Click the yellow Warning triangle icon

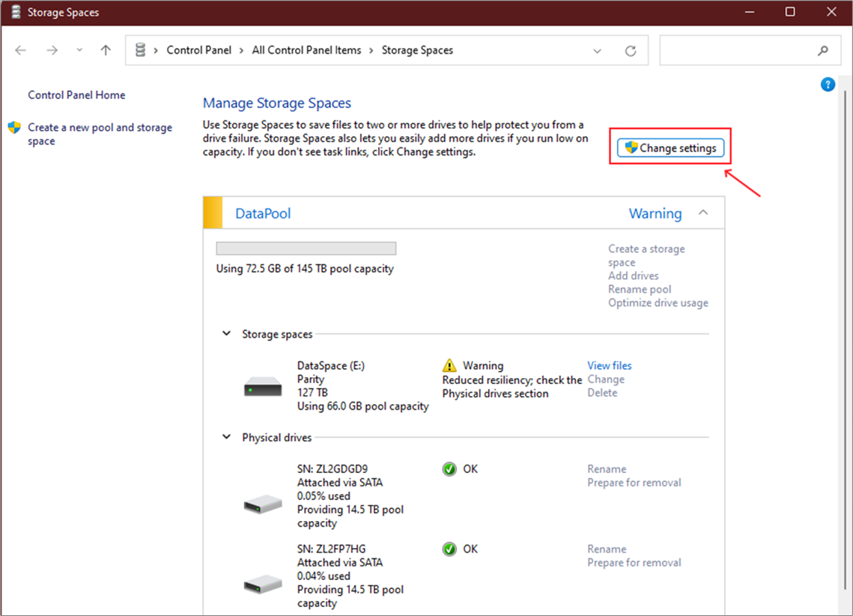point(449,365)
